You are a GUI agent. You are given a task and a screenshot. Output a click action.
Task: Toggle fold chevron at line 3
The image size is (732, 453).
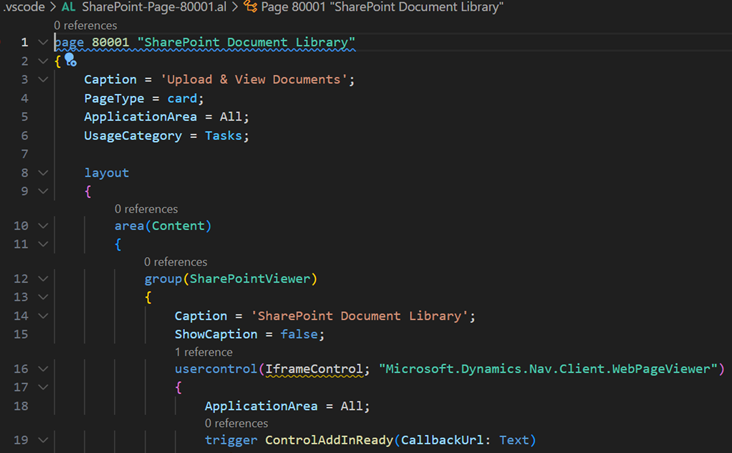[x=43, y=80]
